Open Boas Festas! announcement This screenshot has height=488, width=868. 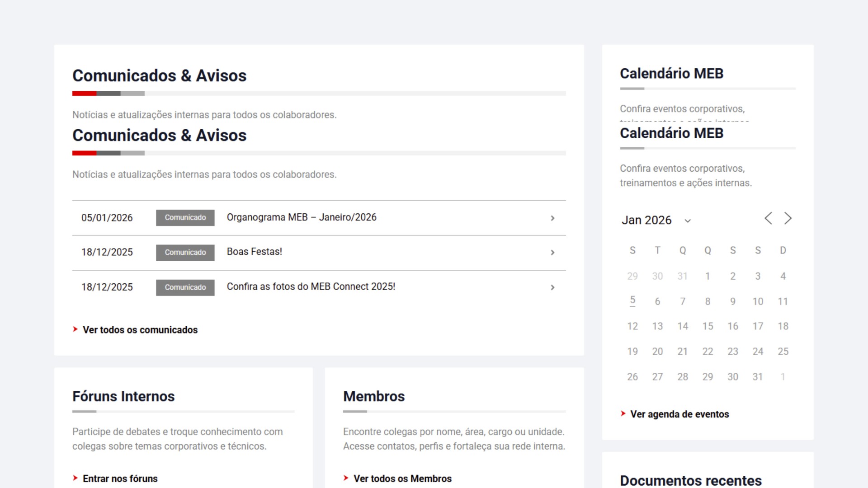(x=254, y=252)
